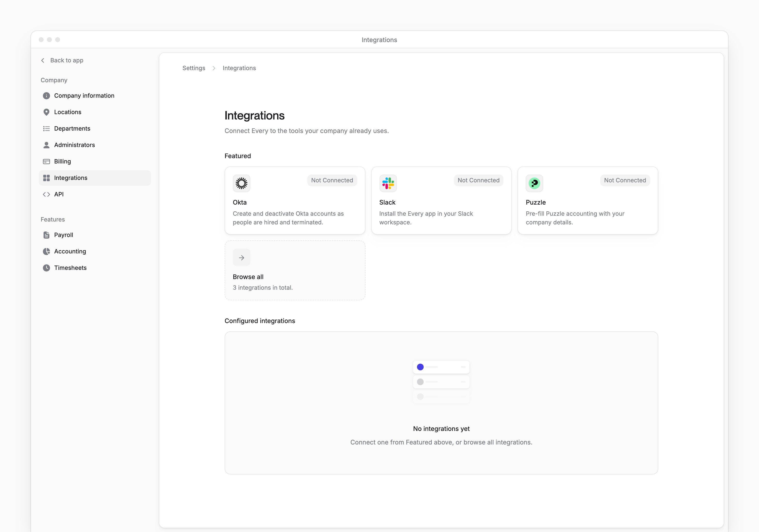Select Integrations label in the sidebar
Viewport: 759px width, 532px height.
click(71, 178)
